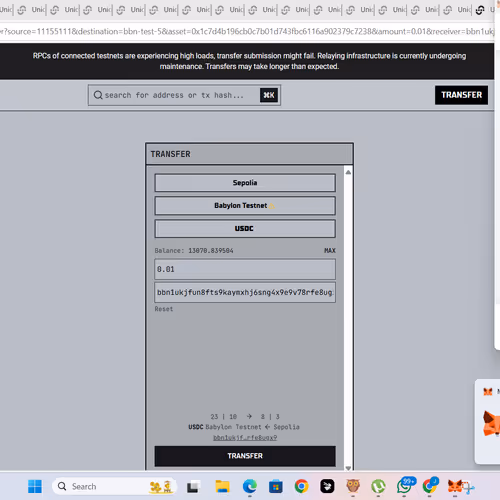Submit with the black TRANSFER button in the form
500x500 pixels.
(x=245, y=456)
